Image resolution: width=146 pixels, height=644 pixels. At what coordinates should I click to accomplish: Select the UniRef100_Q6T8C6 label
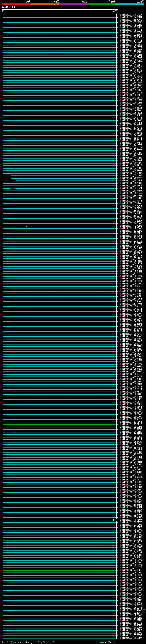pyautogui.click(x=131, y=68)
